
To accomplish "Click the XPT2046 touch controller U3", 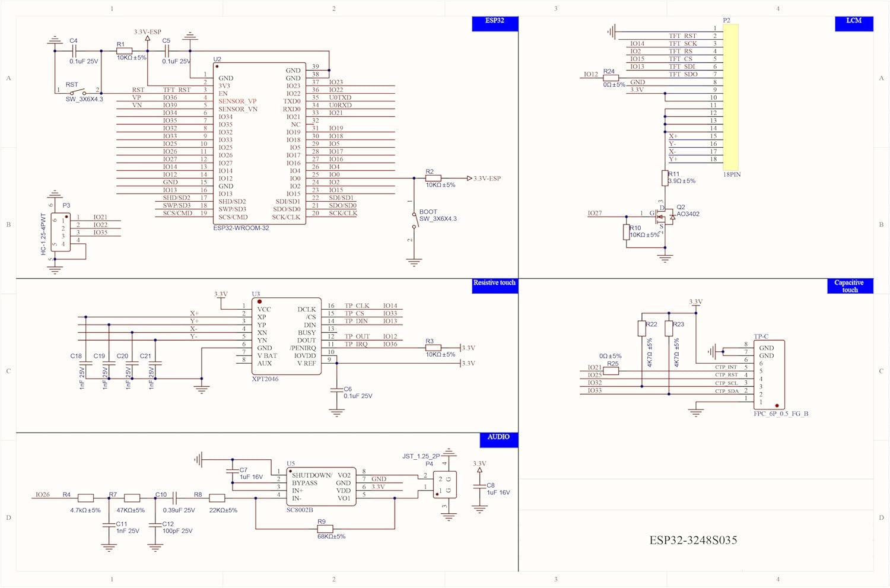I will point(287,336).
